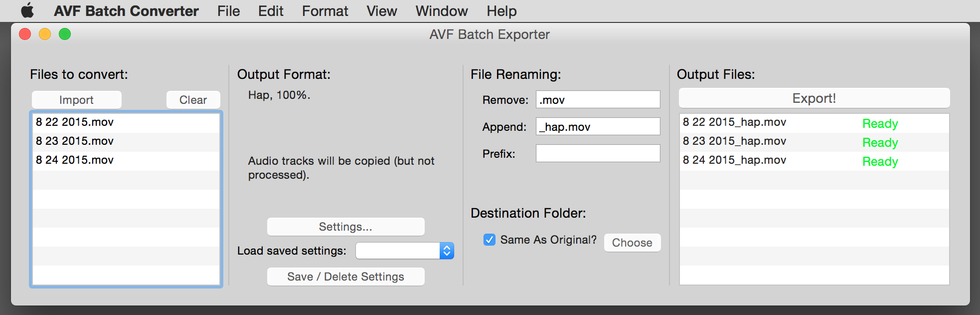The image size is (980, 315).
Task: Click the Hap, 100%. format description
Action: click(279, 95)
